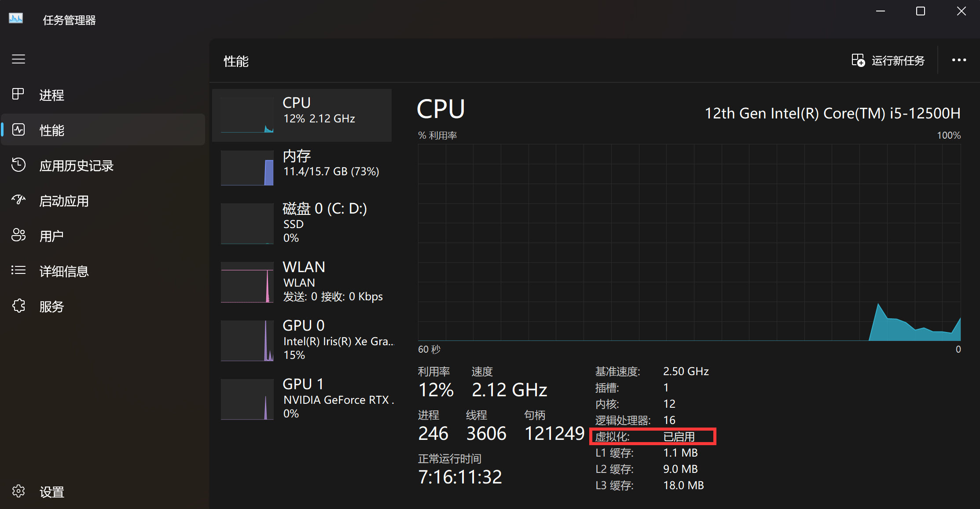Image resolution: width=980 pixels, height=509 pixels.
Task: Click the 246 process count
Action: 433,434
